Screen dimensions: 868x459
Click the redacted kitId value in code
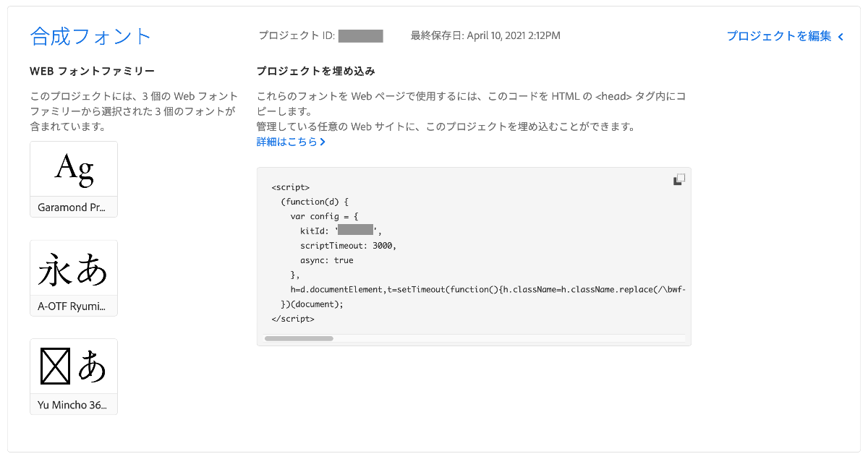pos(355,231)
